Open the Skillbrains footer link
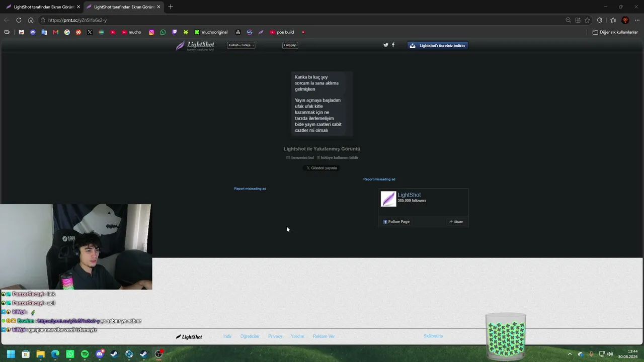This screenshot has height=362, width=644. pyautogui.click(x=433, y=336)
